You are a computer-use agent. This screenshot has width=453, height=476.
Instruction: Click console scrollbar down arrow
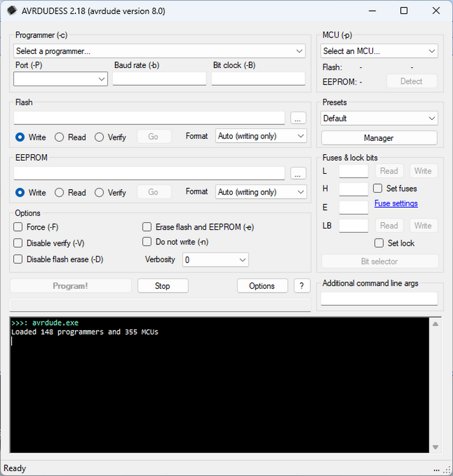[x=435, y=447]
